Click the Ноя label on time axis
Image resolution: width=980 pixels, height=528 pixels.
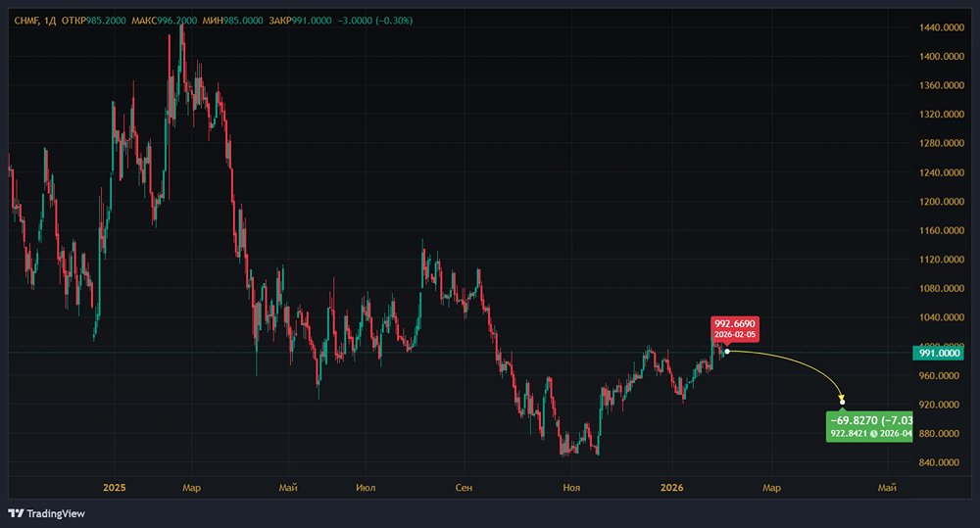click(571, 488)
